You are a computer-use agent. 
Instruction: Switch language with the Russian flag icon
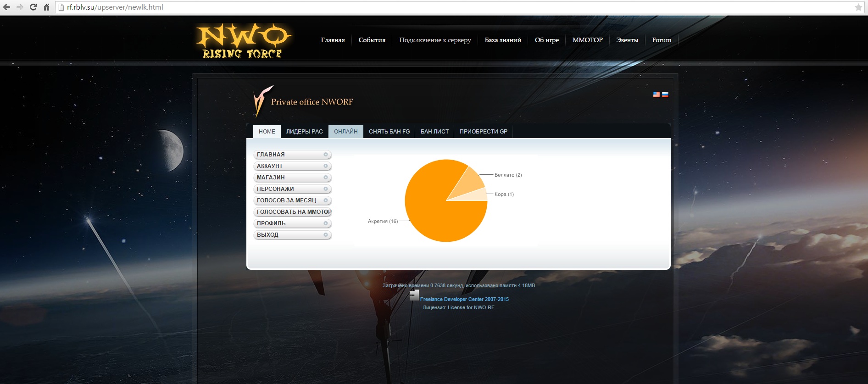pyautogui.click(x=665, y=95)
